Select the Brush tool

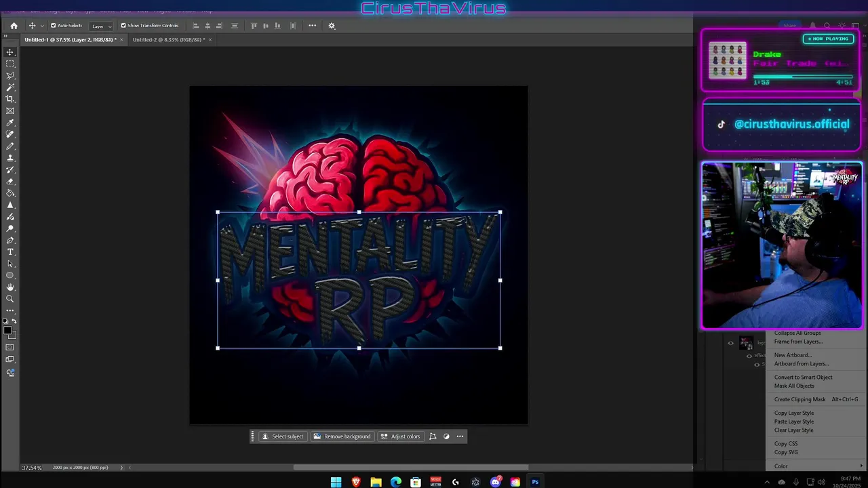pyautogui.click(x=10, y=146)
